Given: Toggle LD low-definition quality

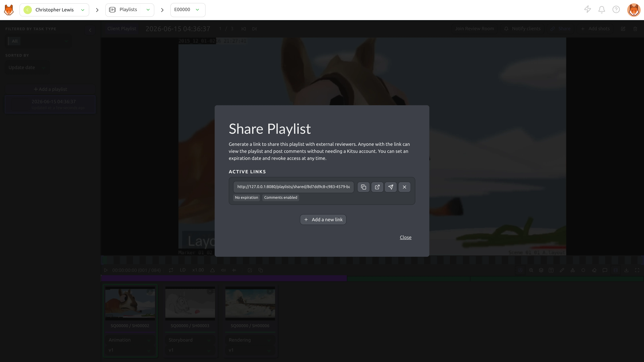Looking at the screenshot, I should pyautogui.click(x=183, y=270).
